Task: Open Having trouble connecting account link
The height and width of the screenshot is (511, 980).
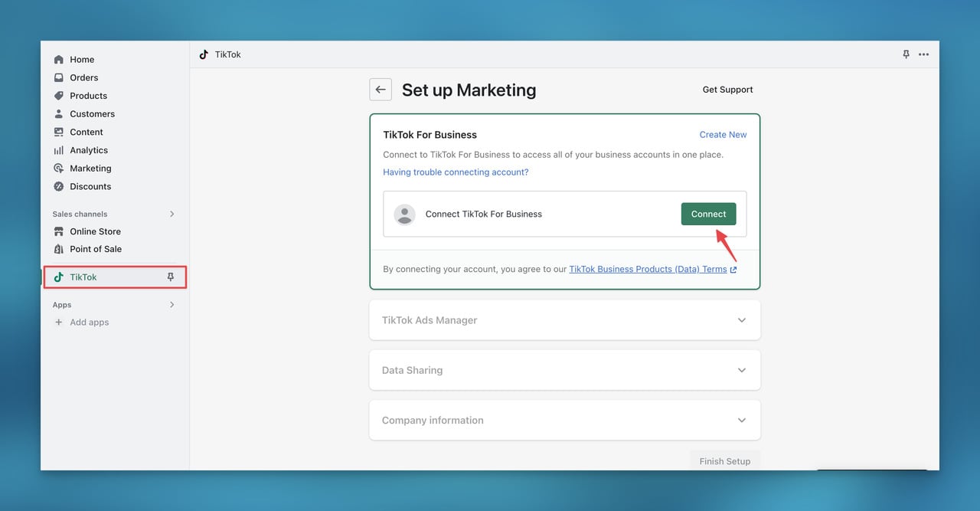Action: point(456,172)
